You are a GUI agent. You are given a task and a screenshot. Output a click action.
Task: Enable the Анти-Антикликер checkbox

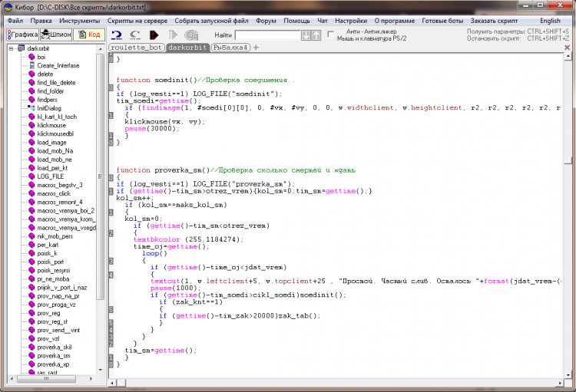330,34
